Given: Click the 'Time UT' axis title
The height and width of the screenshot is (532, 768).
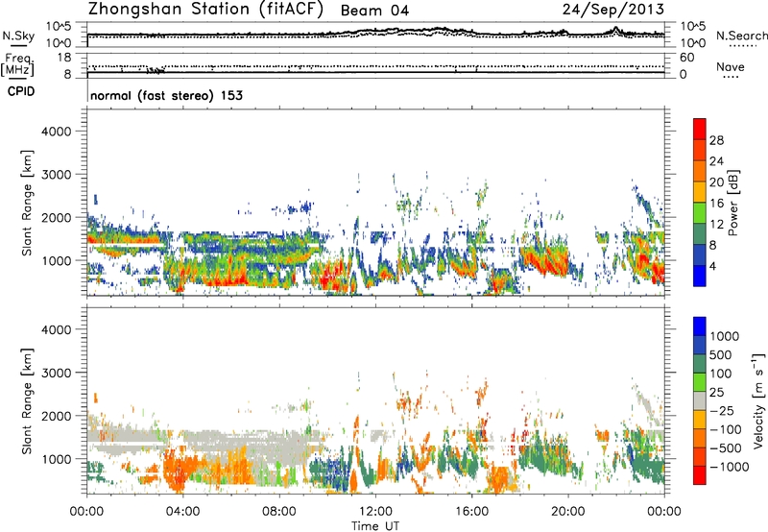Looking at the screenshot, I should pyautogui.click(x=375, y=526).
